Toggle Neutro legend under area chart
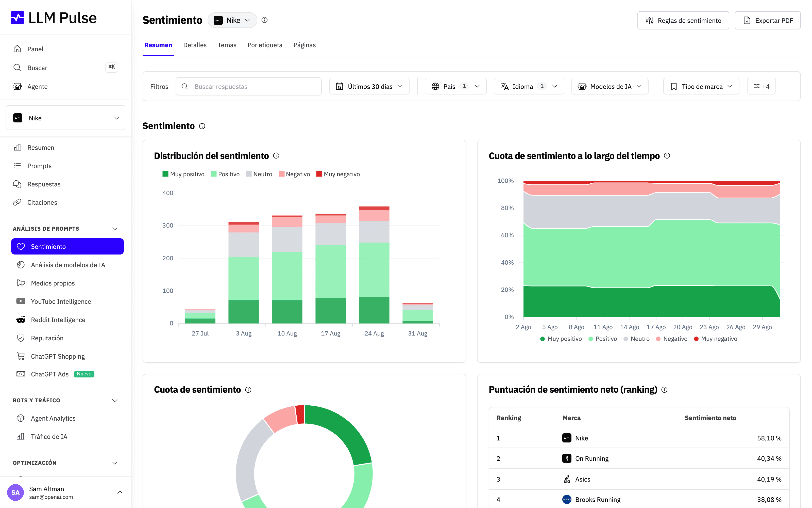 point(636,339)
